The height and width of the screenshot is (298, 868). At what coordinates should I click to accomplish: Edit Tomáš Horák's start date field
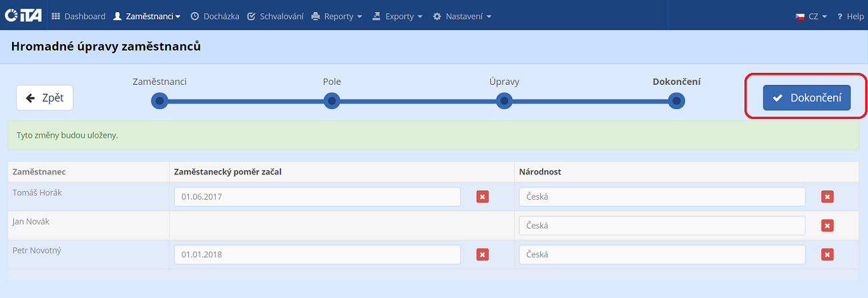click(x=317, y=196)
